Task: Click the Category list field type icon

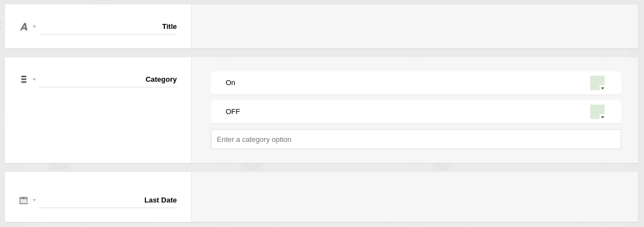Action: (x=24, y=80)
